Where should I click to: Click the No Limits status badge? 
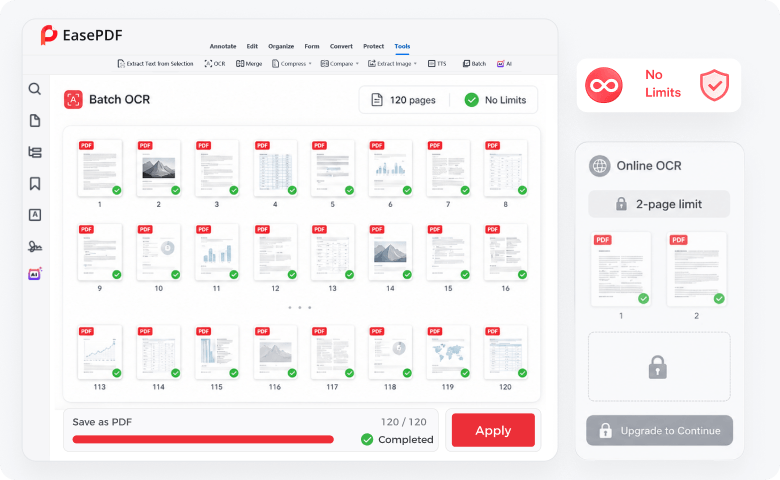tap(495, 100)
